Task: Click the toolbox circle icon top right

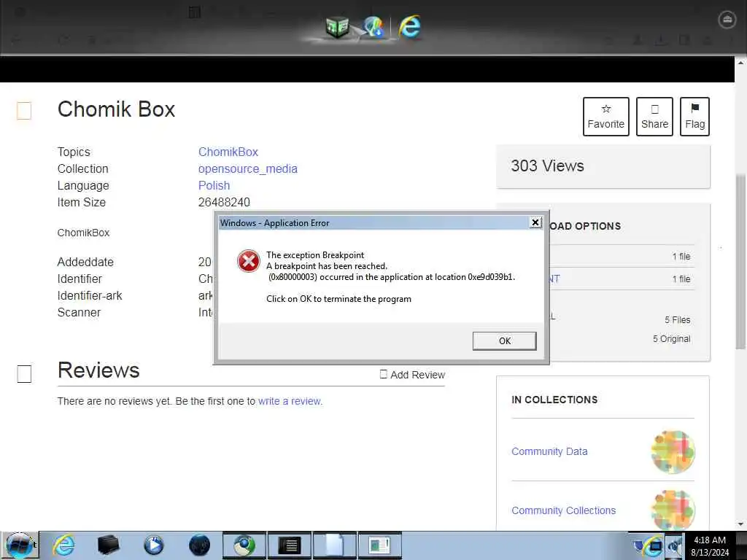Action: click(727, 20)
